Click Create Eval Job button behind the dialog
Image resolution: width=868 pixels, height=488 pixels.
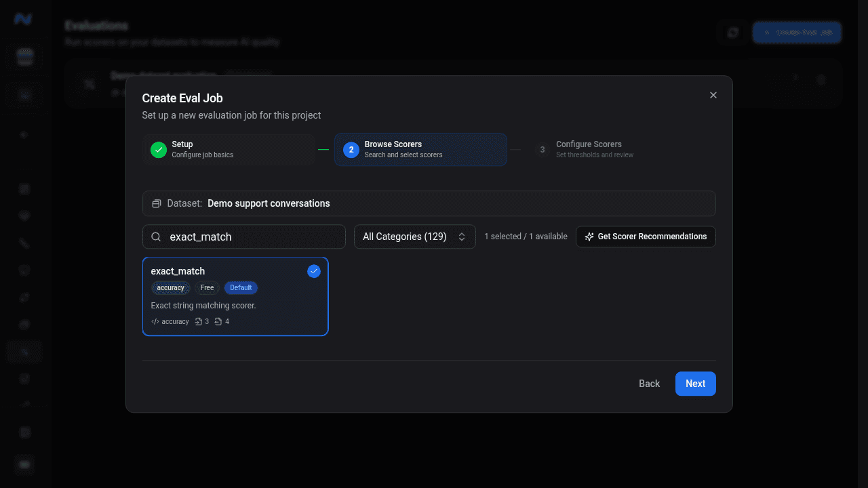pyautogui.click(x=797, y=33)
